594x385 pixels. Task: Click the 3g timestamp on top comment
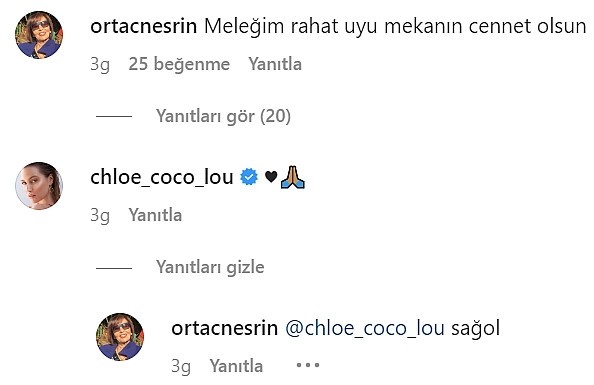(100, 65)
